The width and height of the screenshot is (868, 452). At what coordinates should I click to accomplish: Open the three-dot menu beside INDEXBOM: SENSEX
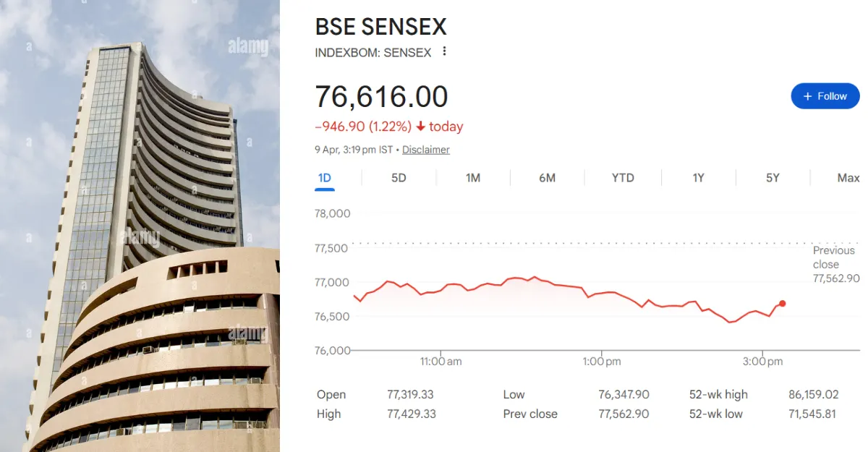tap(444, 51)
